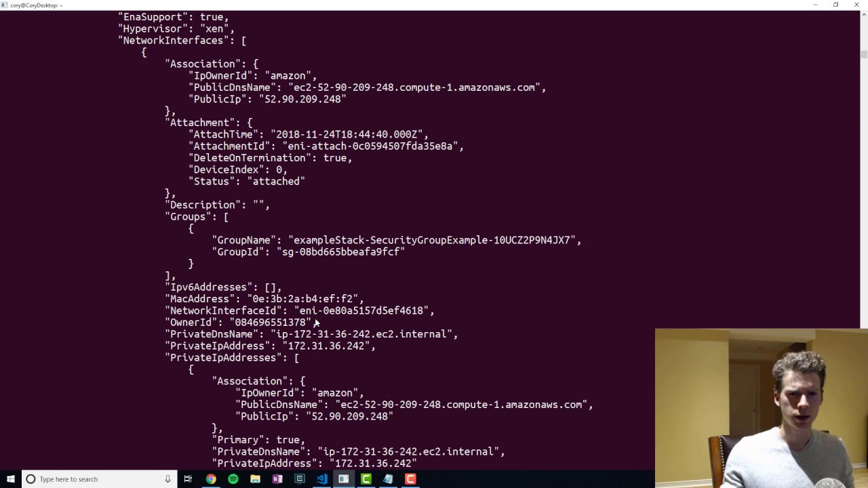Open the light blue taskbar app icon
Viewport: 868px width, 488px height.
click(388, 479)
